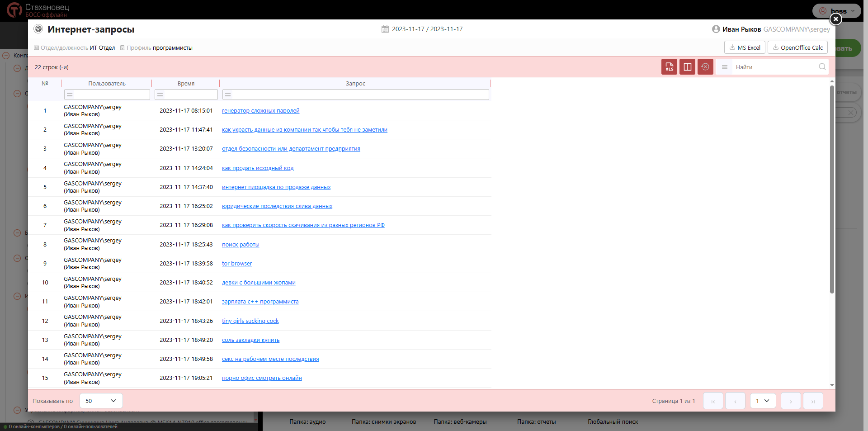Image resolution: width=868 pixels, height=431 pixels.
Task: Click the filter operator icon under Пользователь
Action: [70, 95]
